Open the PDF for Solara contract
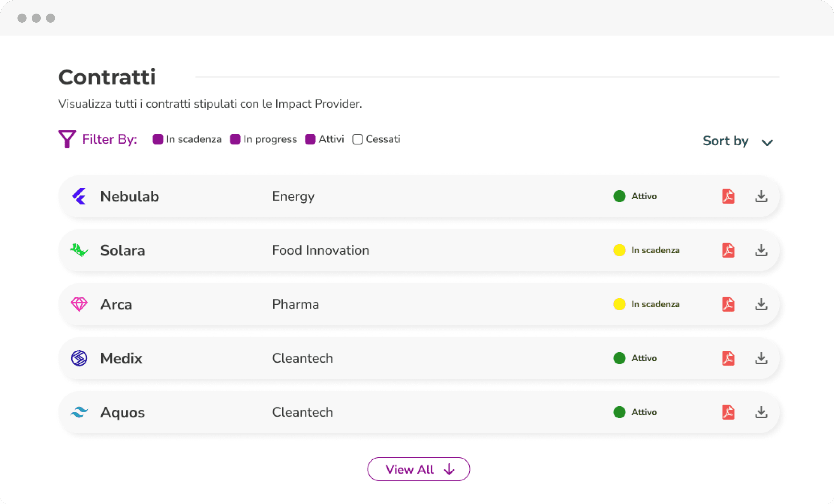 pyautogui.click(x=728, y=250)
